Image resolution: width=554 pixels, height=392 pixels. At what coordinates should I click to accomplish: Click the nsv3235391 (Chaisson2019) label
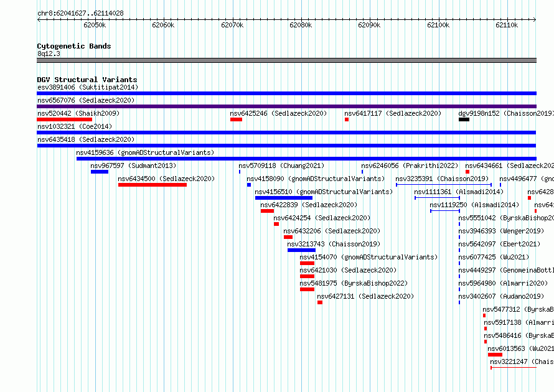point(442,179)
